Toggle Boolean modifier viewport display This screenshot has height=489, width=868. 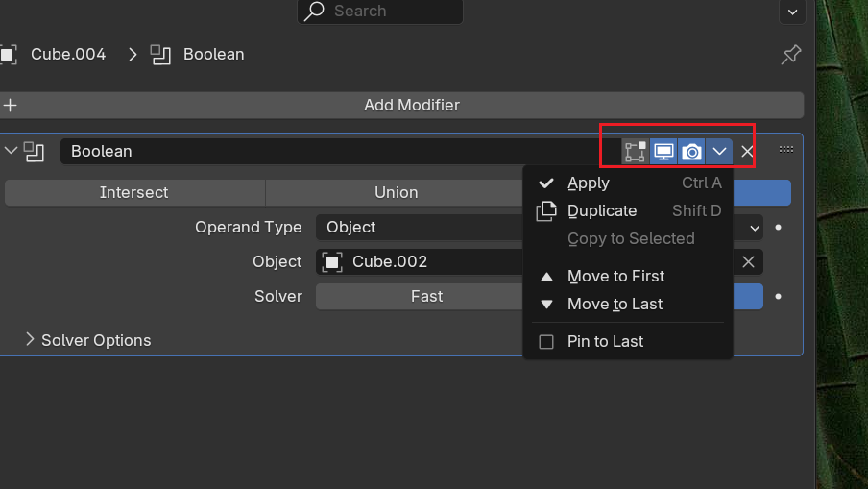click(x=663, y=151)
